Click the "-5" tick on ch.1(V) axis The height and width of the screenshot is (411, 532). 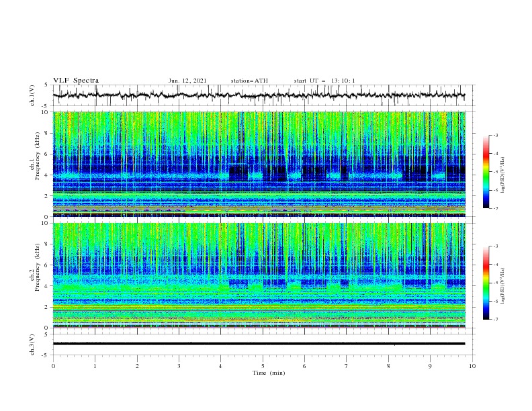pyautogui.click(x=46, y=106)
